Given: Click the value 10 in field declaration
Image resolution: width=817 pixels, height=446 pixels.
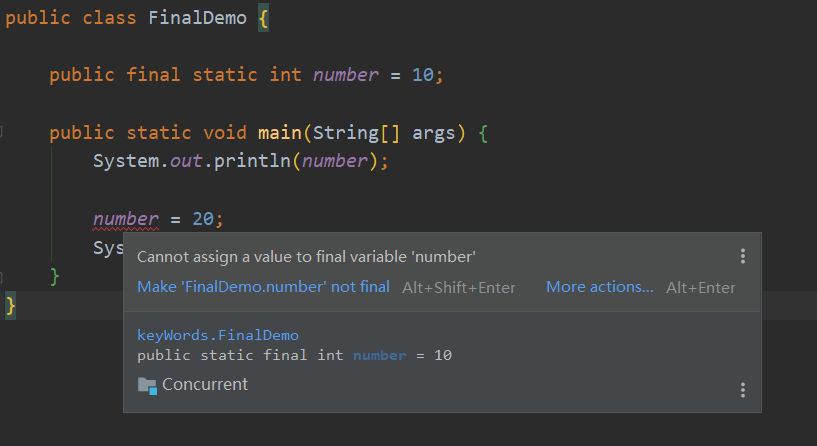Looking at the screenshot, I should [423, 75].
